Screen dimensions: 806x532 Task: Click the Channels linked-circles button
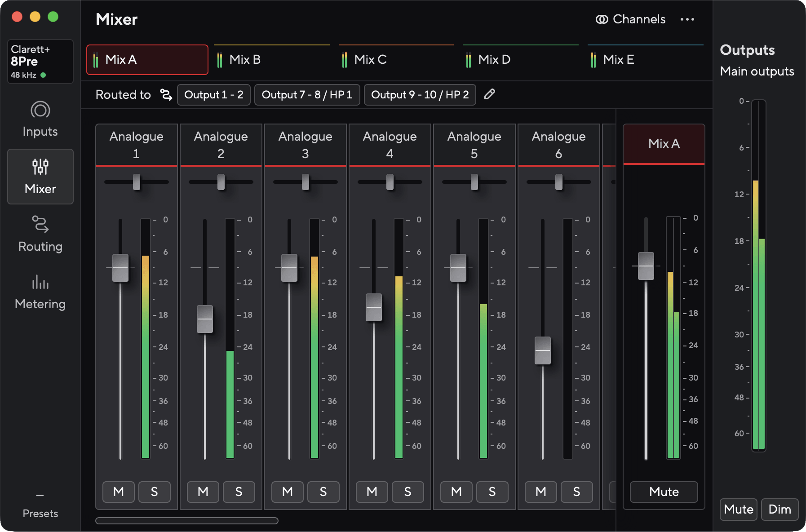pos(630,19)
